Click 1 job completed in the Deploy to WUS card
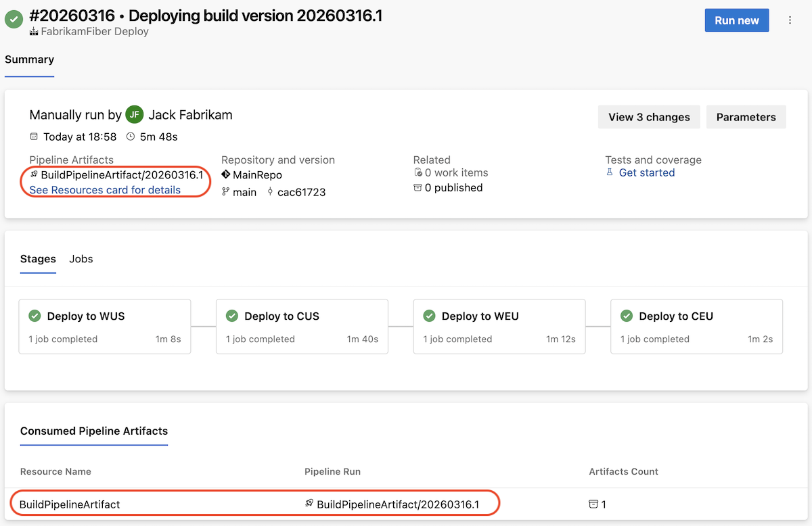Image resolution: width=812 pixels, height=526 pixels. (63, 339)
